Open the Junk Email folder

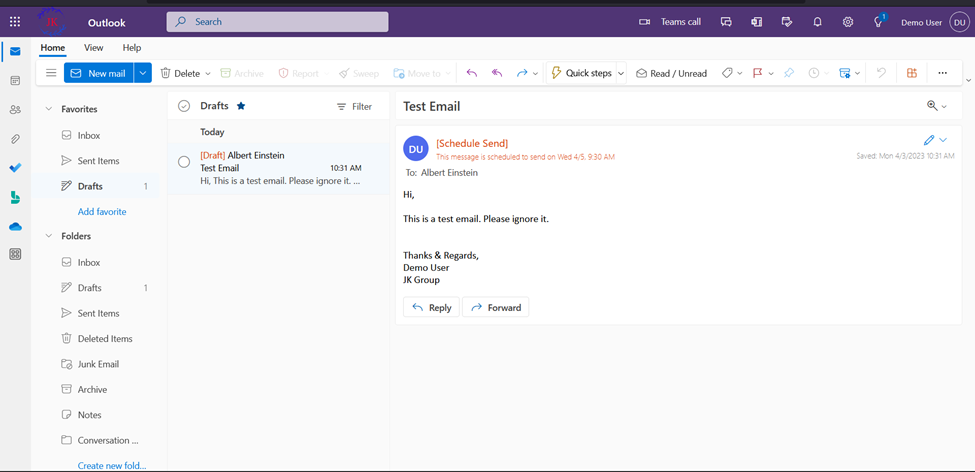98,364
